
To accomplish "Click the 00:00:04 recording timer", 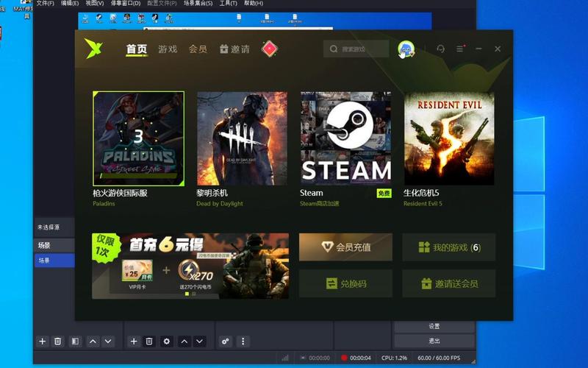I will (360, 358).
